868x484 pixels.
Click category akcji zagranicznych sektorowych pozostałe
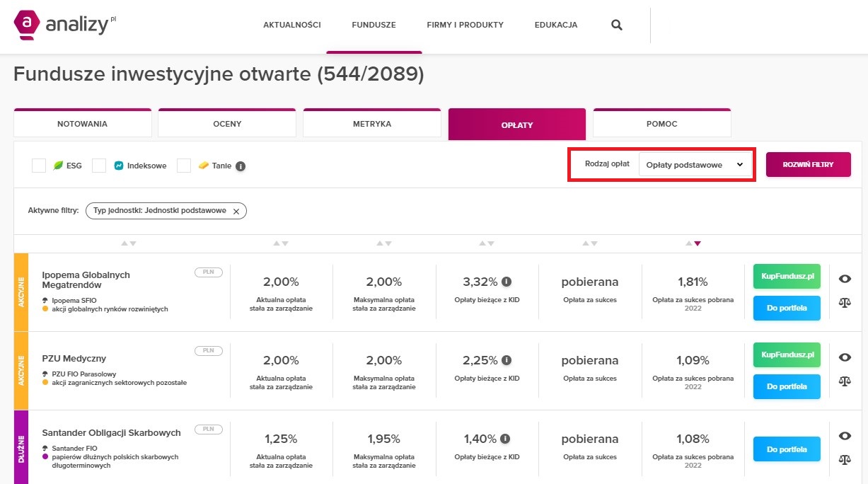[x=119, y=383]
